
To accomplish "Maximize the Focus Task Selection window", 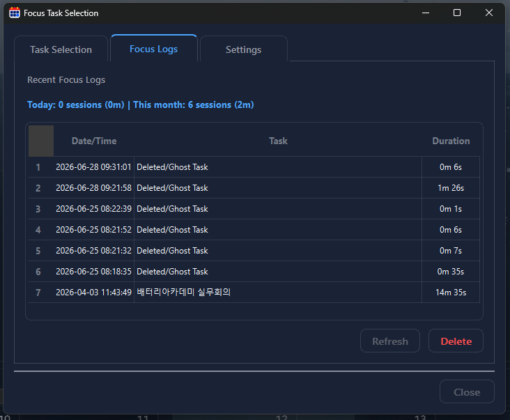I will 457,13.
